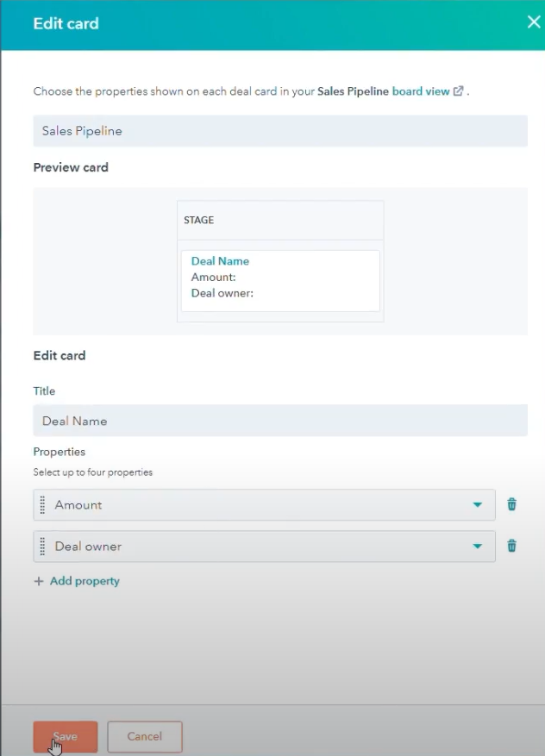
Task: Grab the drag handle for Amount property
Action: coord(43,505)
